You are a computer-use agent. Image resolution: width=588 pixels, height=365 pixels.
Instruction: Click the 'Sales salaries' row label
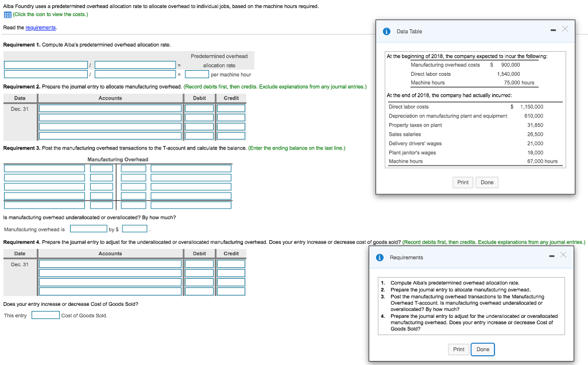pyautogui.click(x=405, y=135)
